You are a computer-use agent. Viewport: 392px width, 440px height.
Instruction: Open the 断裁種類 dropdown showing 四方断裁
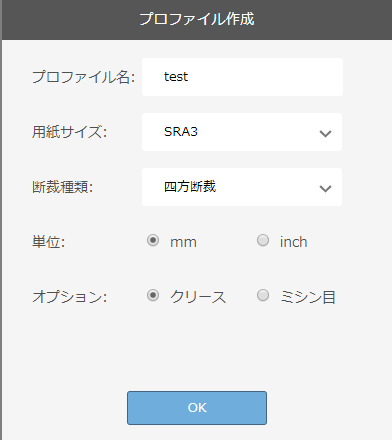point(242,187)
